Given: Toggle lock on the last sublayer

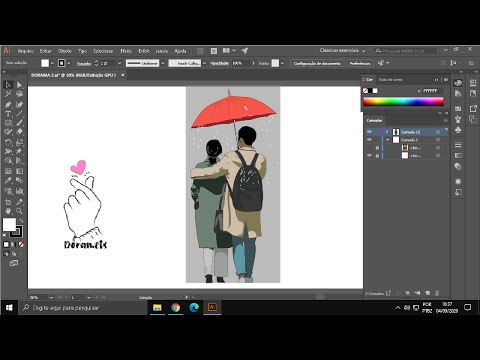Looking at the screenshot, I should coord(377,155).
